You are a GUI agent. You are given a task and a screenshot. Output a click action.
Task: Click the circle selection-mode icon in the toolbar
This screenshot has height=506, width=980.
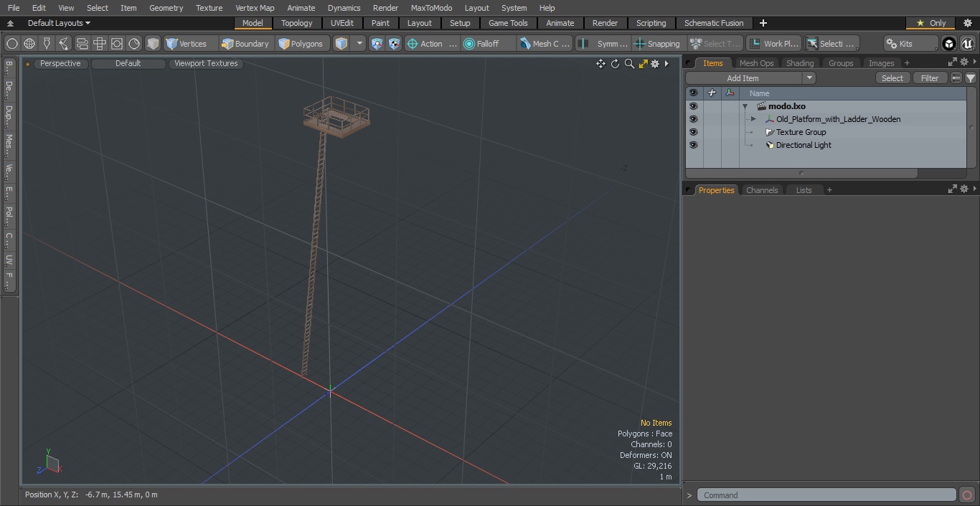tap(12, 44)
